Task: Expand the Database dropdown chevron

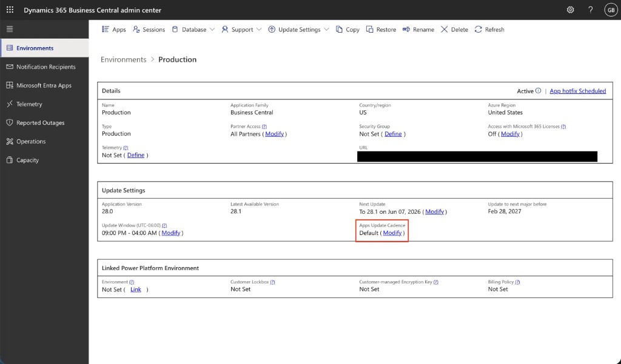Action: pos(212,29)
